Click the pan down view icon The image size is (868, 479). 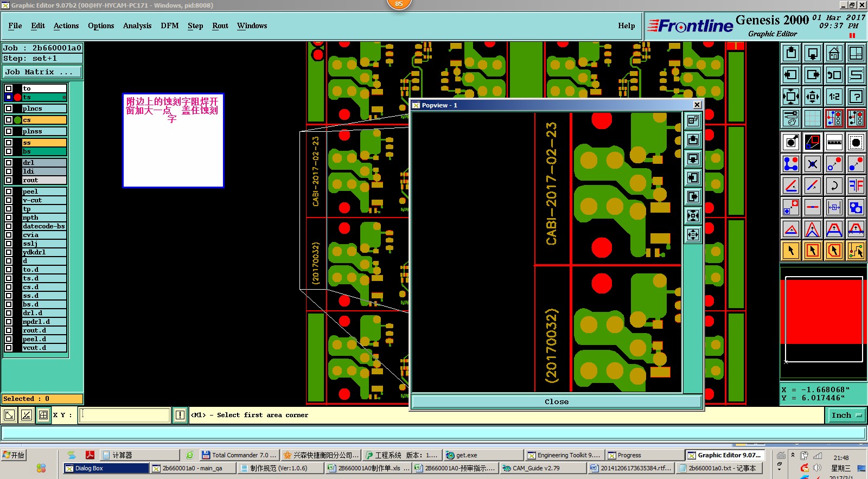813,53
